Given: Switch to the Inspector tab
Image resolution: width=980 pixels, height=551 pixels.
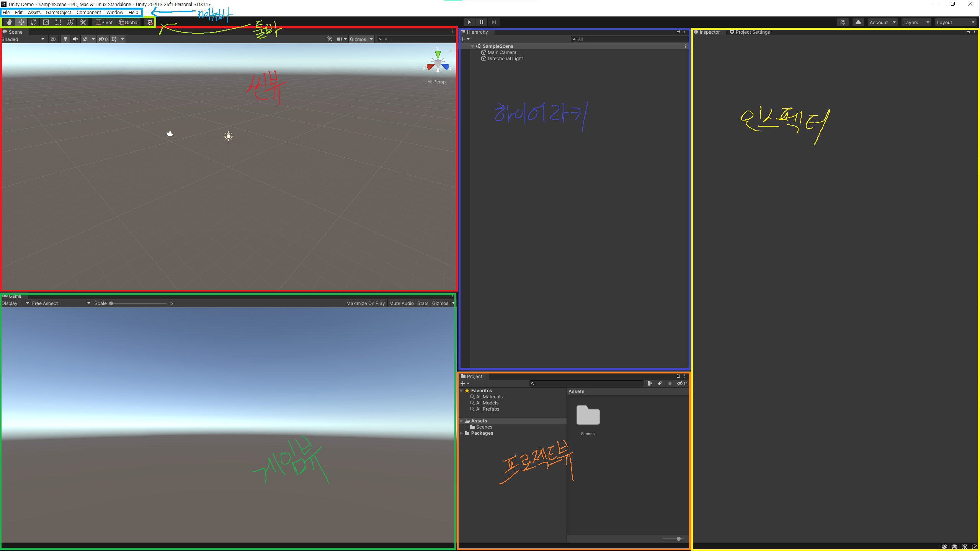Looking at the screenshot, I should click(707, 32).
